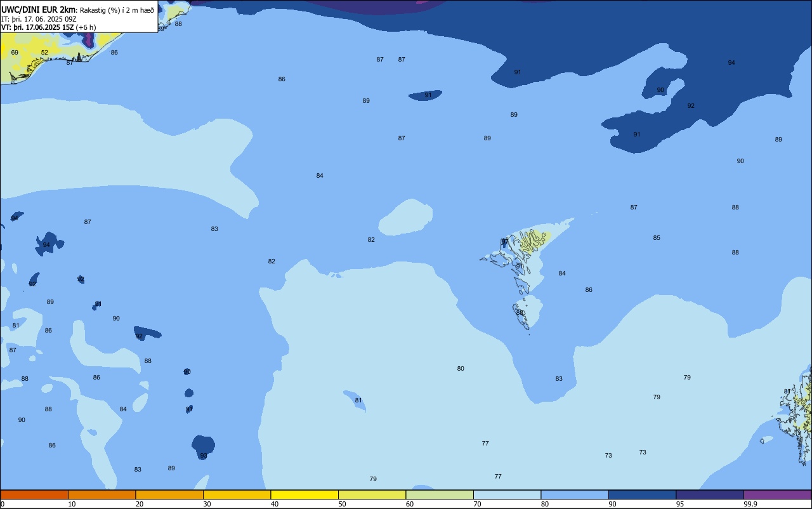This screenshot has width=812, height=509.
Task: Click the legend tick label "95"
Action: pyautogui.click(x=679, y=504)
